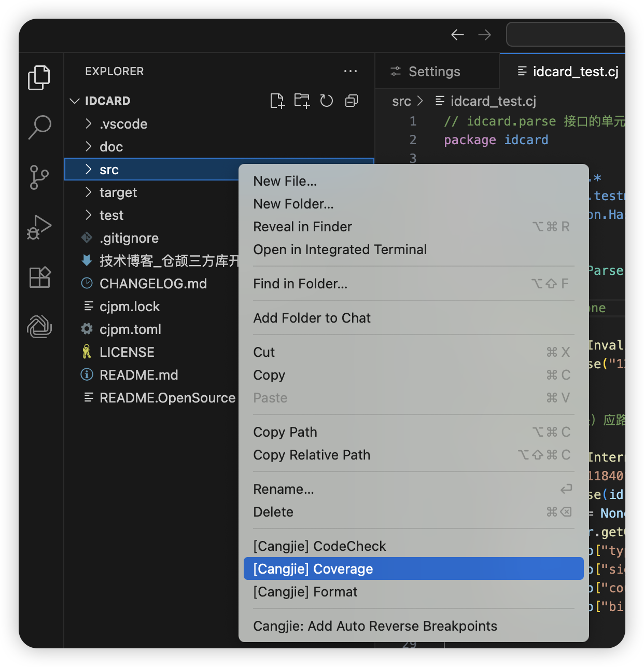Run [Cangjie] CodeCheck
Screen dimensions: 644x667
pyautogui.click(x=414, y=546)
